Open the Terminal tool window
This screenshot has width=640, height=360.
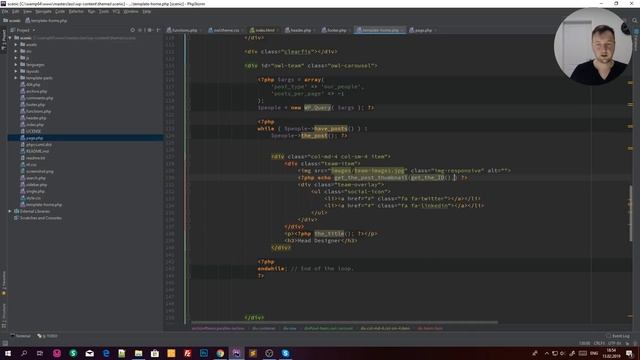pos(20,336)
